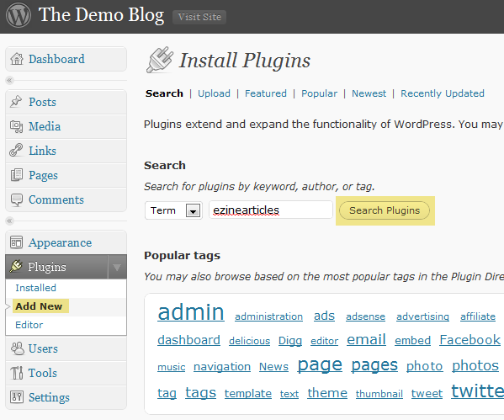Collapse the Plugins menu arrow

(117, 267)
